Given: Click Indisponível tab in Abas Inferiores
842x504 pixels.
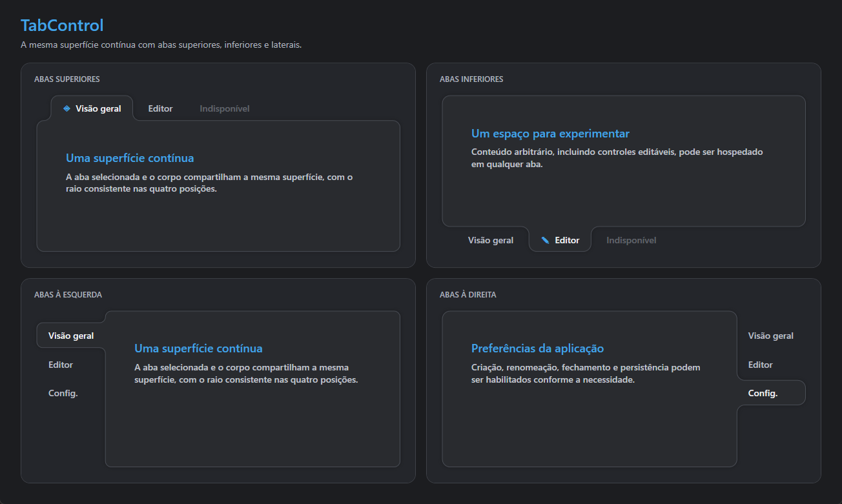Looking at the screenshot, I should point(631,240).
